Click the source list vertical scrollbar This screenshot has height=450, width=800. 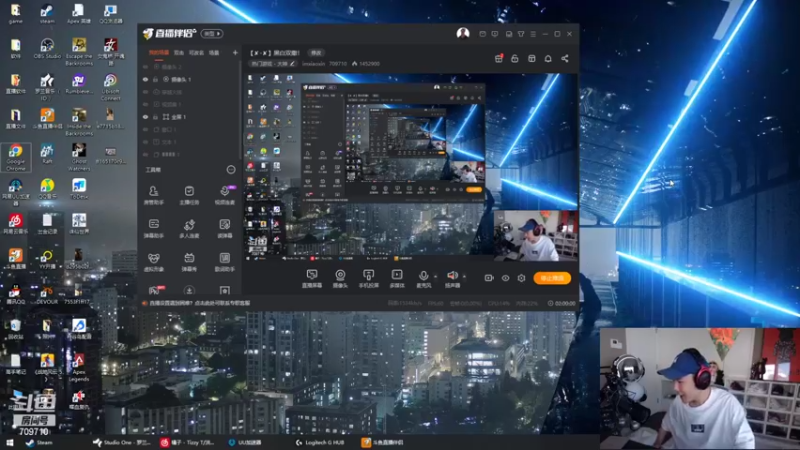[x=240, y=110]
